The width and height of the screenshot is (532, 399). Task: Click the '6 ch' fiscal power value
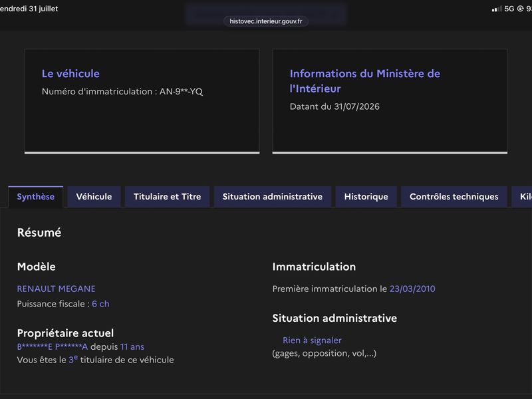100,304
